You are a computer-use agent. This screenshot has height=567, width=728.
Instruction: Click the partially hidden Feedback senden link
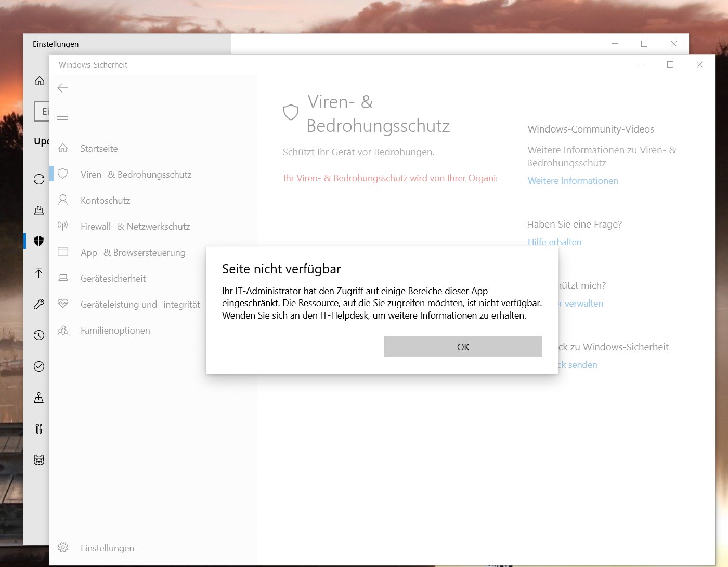coord(578,365)
